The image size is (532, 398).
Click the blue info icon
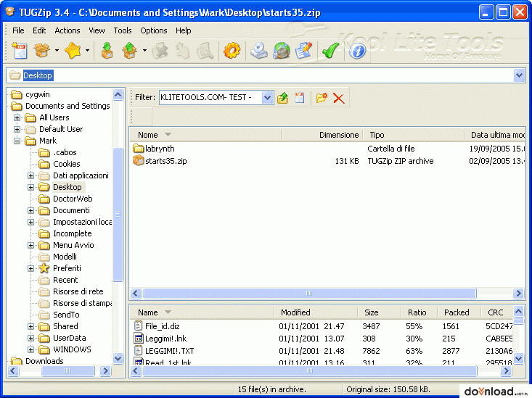click(357, 51)
